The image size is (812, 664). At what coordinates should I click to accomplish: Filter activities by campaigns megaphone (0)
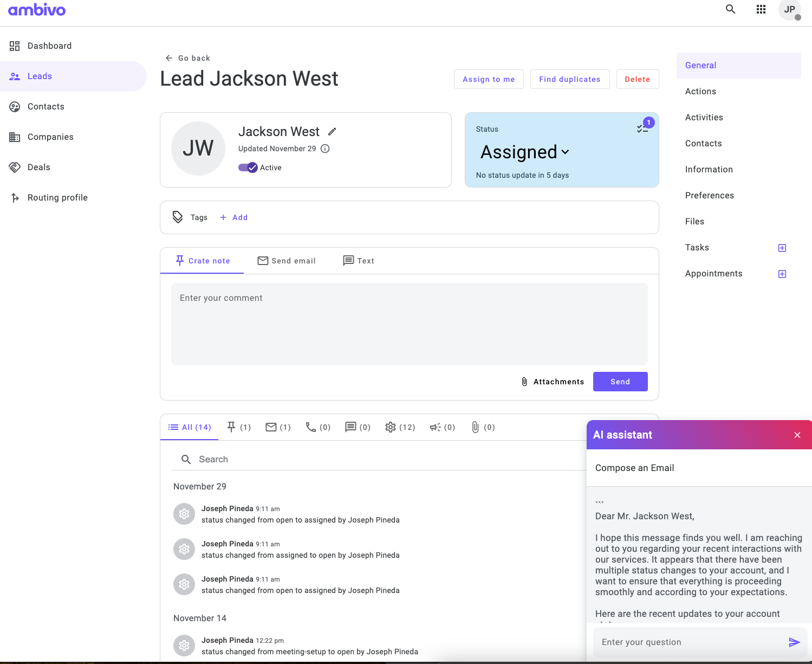[443, 427]
